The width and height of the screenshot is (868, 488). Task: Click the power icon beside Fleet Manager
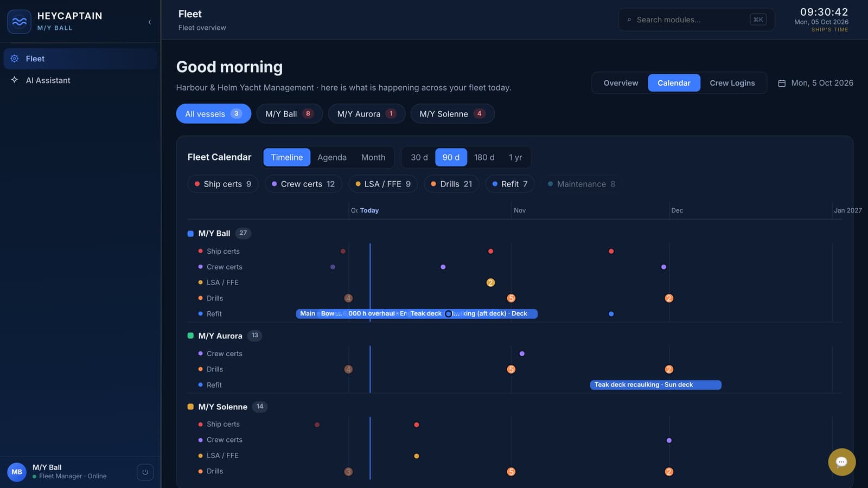(x=145, y=472)
